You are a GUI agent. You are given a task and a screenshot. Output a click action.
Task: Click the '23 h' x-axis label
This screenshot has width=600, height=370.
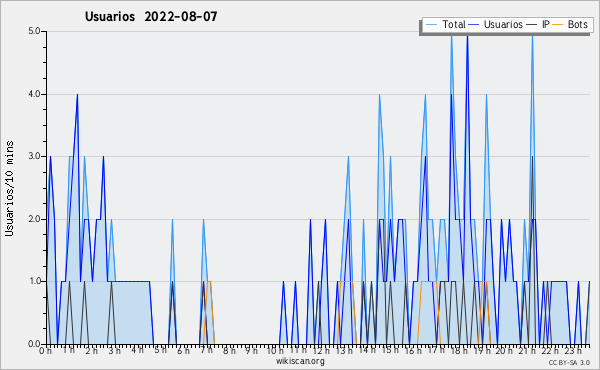573,351
